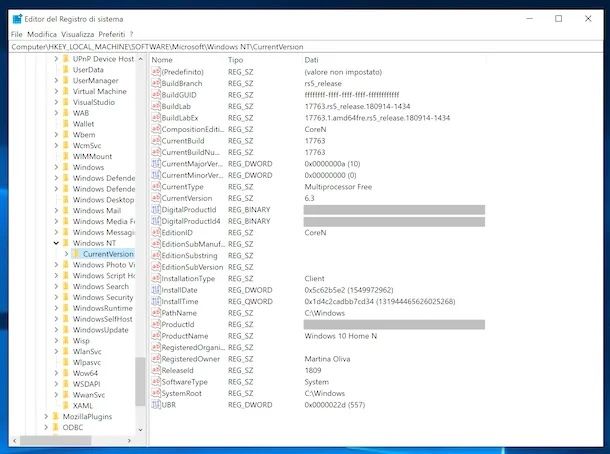Select the InstallTime QWORD icon
The height and width of the screenshot is (454, 610).
pyautogui.click(x=156, y=301)
